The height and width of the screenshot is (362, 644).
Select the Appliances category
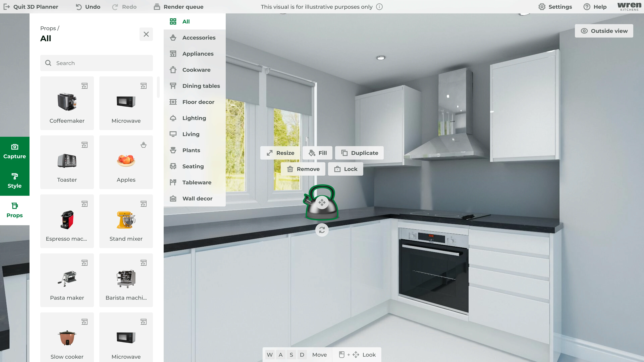point(198,54)
